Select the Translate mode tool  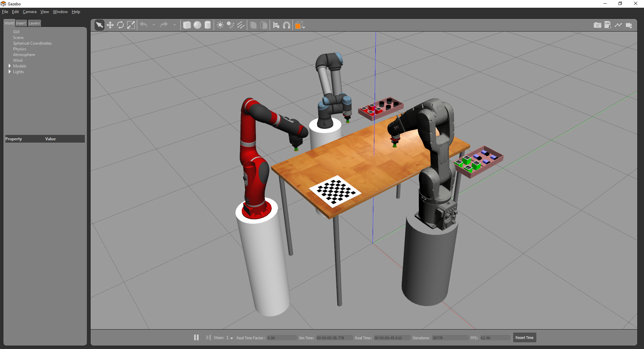(x=110, y=25)
